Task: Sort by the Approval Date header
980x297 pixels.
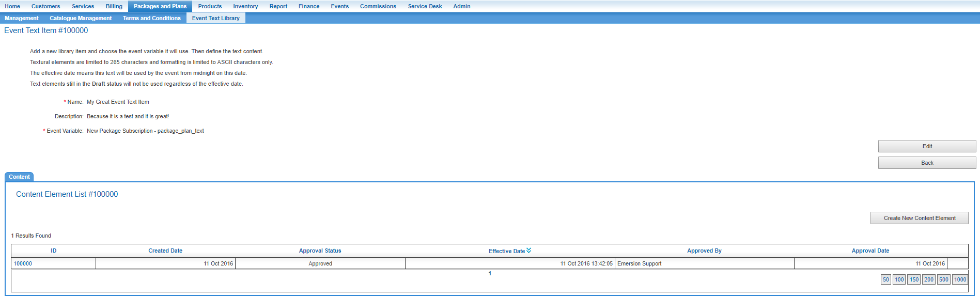Action: [870, 251]
